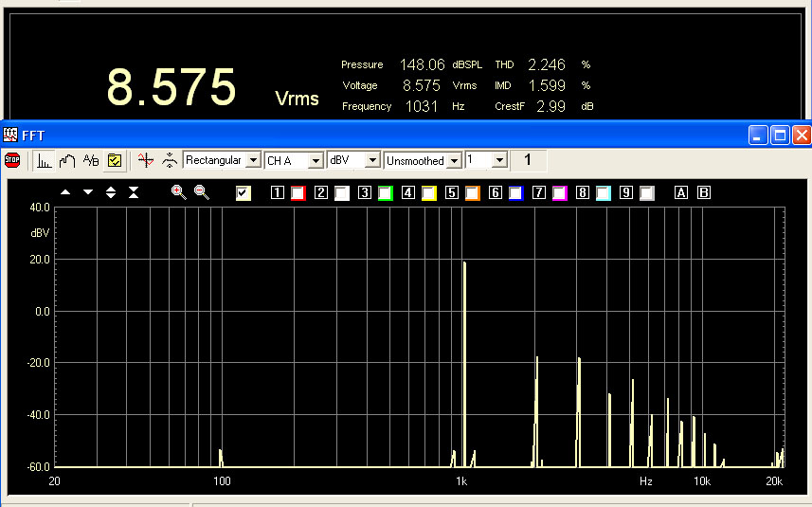Shift the graph down with the down arrow
812x507 pixels.
click(x=88, y=192)
